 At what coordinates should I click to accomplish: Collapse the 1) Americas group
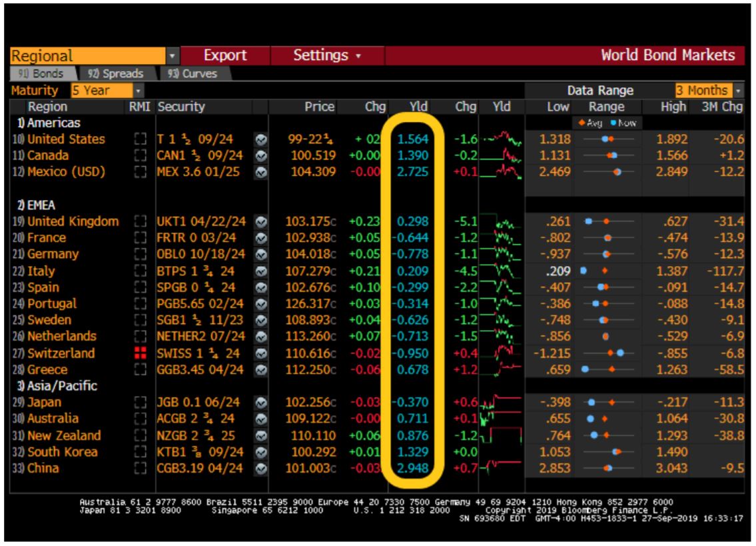[x=49, y=123]
